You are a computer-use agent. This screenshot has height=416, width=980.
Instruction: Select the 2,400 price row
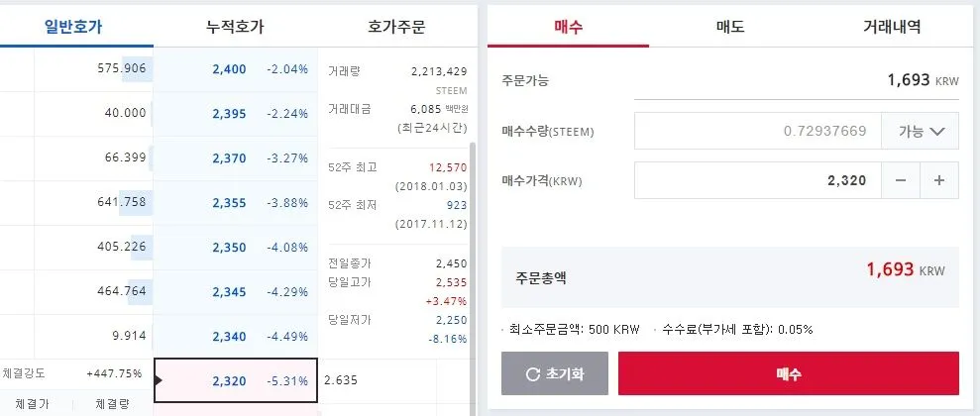tap(236, 69)
